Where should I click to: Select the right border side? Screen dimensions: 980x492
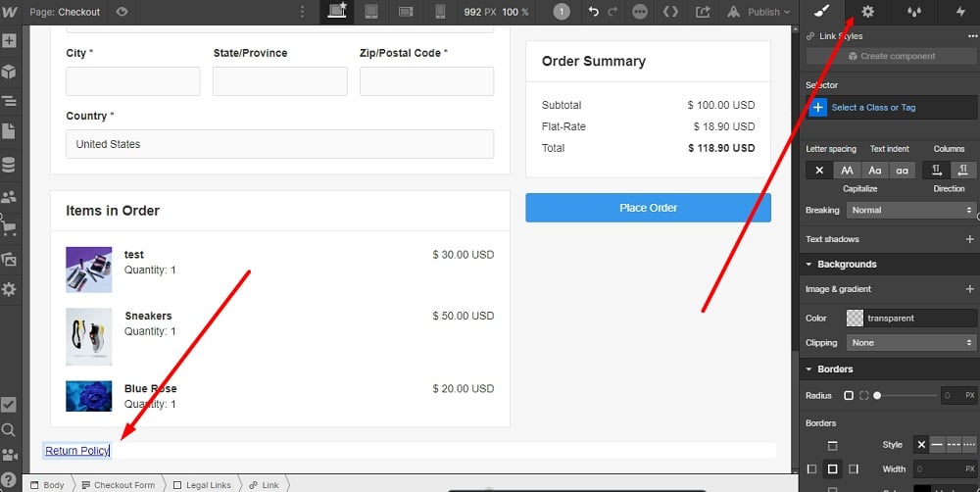(854, 468)
